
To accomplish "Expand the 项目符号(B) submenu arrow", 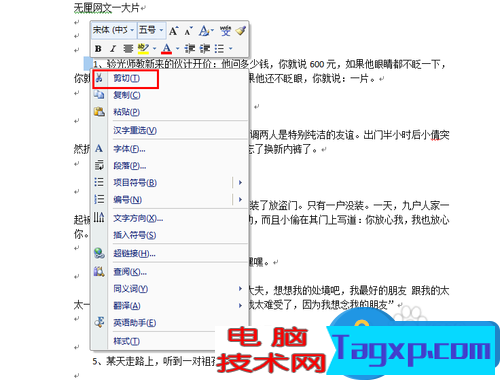I will (240, 183).
